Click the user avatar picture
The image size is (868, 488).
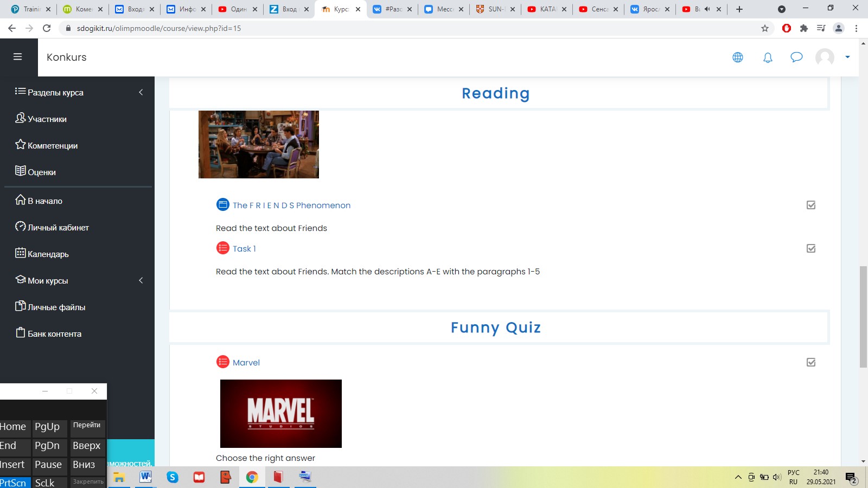tap(825, 57)
